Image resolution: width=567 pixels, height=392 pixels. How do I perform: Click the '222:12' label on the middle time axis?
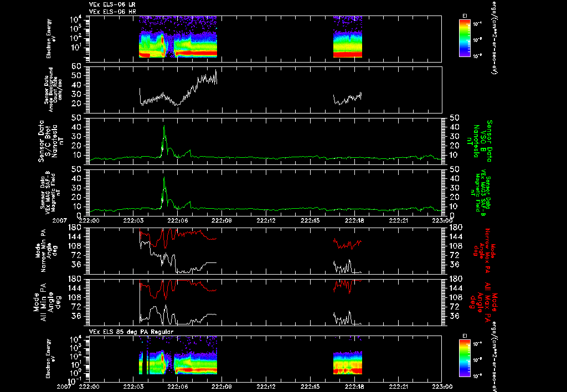[x=266, y=220]
